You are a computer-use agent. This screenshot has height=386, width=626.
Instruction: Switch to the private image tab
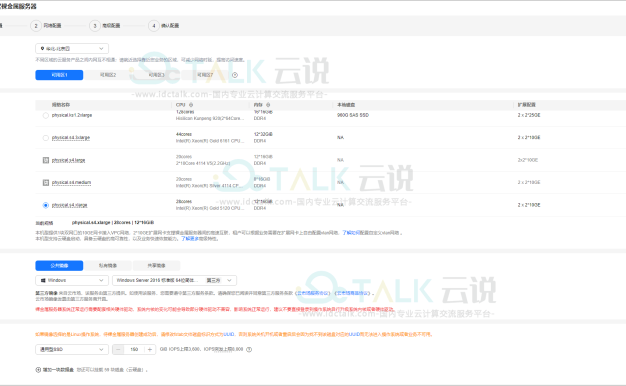(x=108, y=265)
